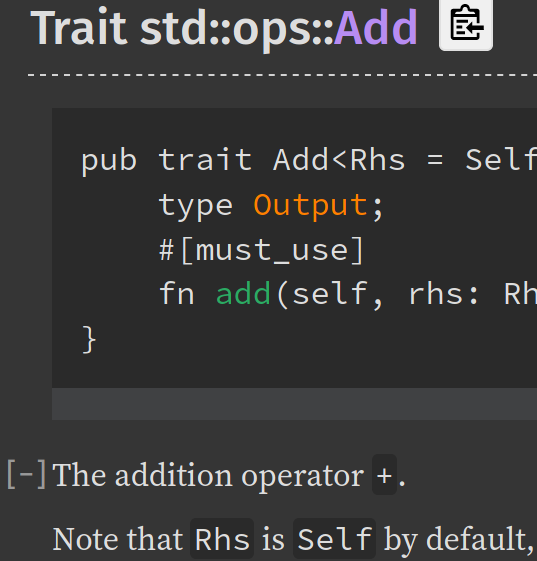Go to the add method definition
The image size is (537, 561).
coord(243,293)
